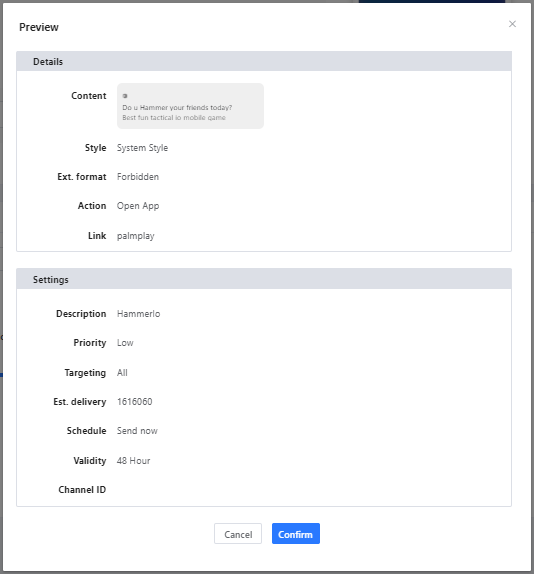Click the 'Low' priority value

click(x=125, y=343)
